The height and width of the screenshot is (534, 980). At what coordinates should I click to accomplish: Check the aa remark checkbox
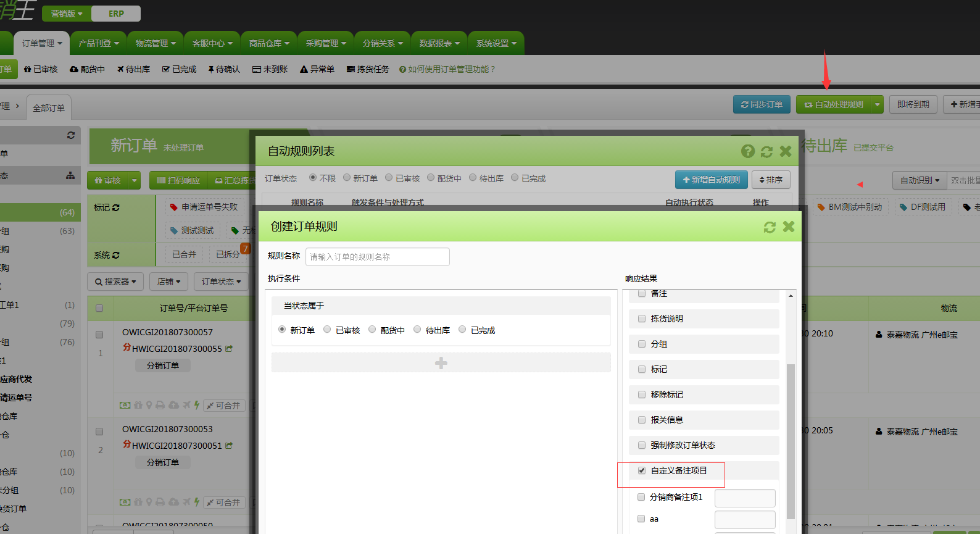click(x=641, y=519)
